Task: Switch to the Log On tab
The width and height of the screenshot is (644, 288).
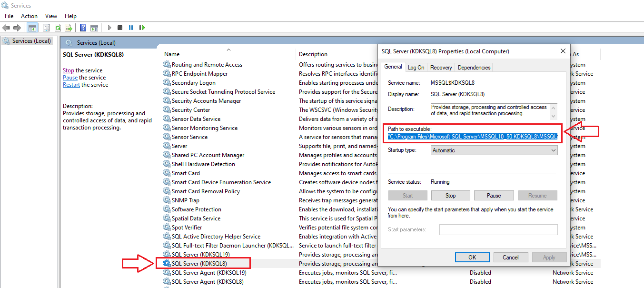Action: [416, 68]
